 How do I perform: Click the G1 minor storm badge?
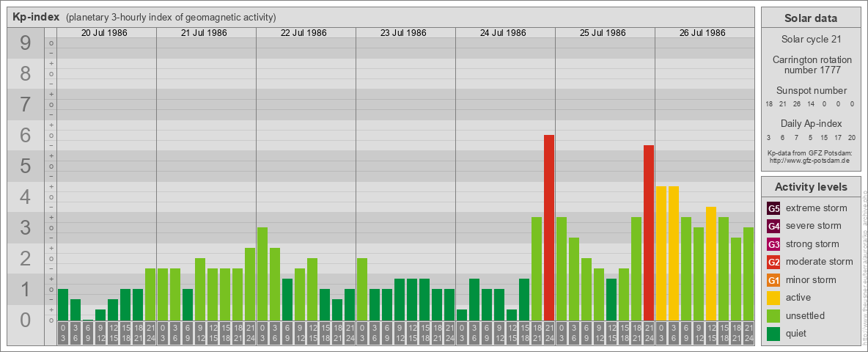pos(773,280)
